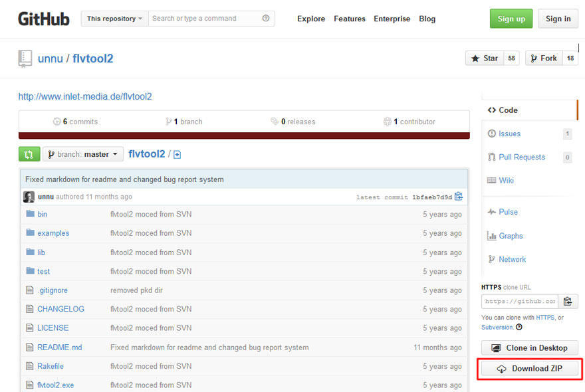Click the Sign in button

click(558, 19)
